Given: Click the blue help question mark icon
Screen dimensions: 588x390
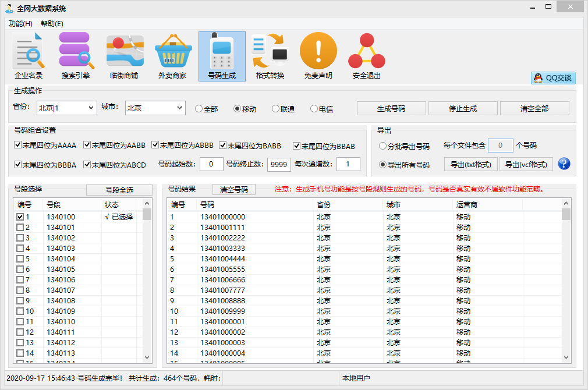Looking at the screenshot, I should pos(564,164).
